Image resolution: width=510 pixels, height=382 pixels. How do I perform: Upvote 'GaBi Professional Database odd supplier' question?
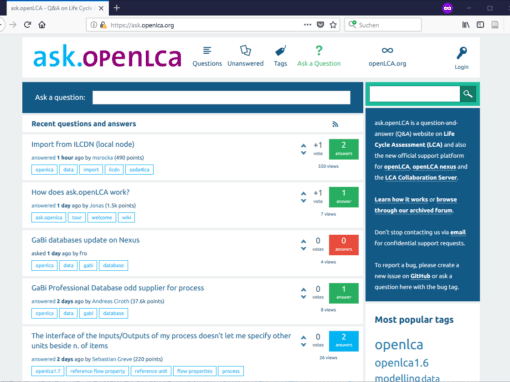[x=303, y=289]
